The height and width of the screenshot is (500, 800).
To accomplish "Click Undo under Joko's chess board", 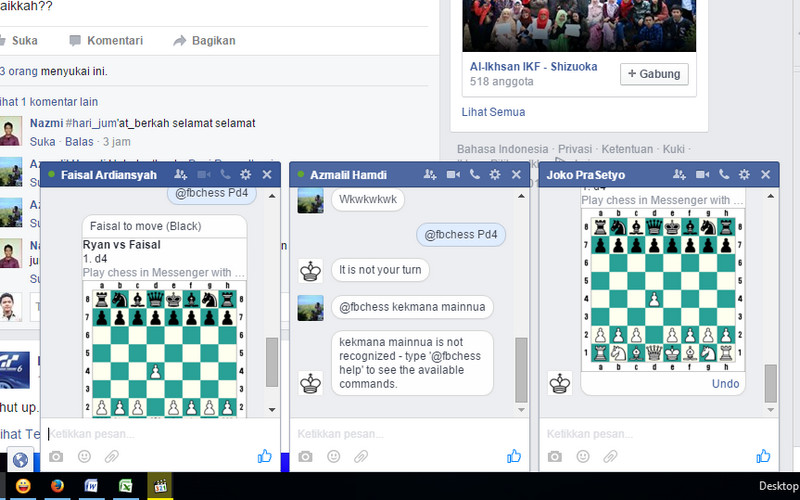I will 725,384.
